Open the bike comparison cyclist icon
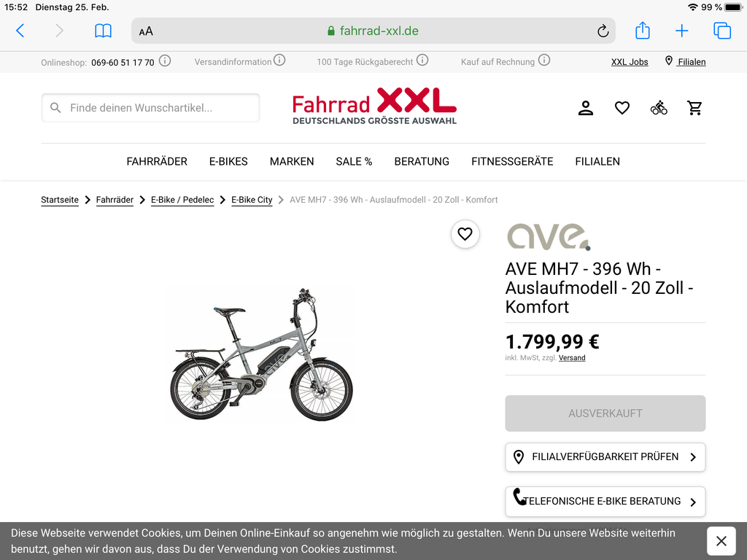Viewport: 747px width, 560px height. pyautogui.click(x=659, y=108)
